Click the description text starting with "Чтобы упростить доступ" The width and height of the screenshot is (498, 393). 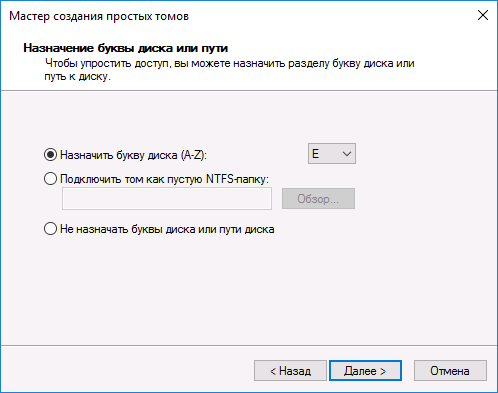[230, 70]
